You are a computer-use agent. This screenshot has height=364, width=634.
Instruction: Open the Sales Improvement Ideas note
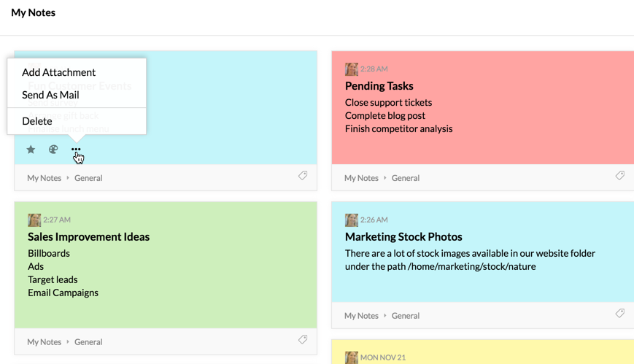pos(88,237)
